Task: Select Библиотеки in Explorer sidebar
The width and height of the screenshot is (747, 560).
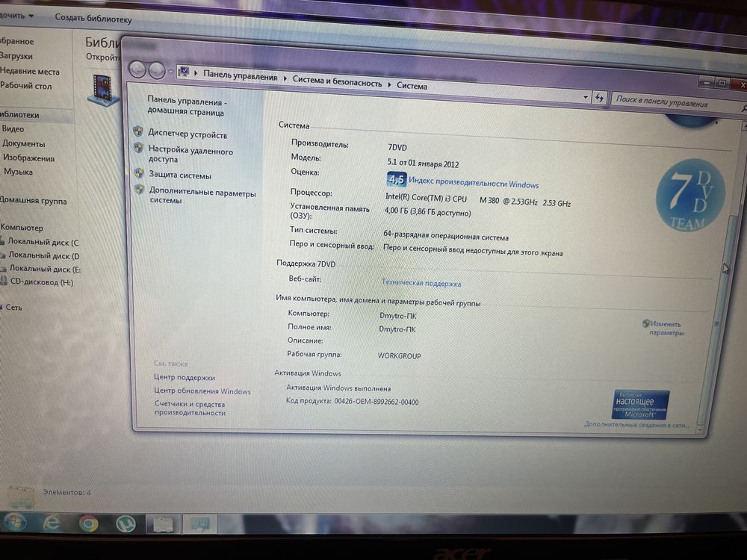Action: click(x=20, y=115)
